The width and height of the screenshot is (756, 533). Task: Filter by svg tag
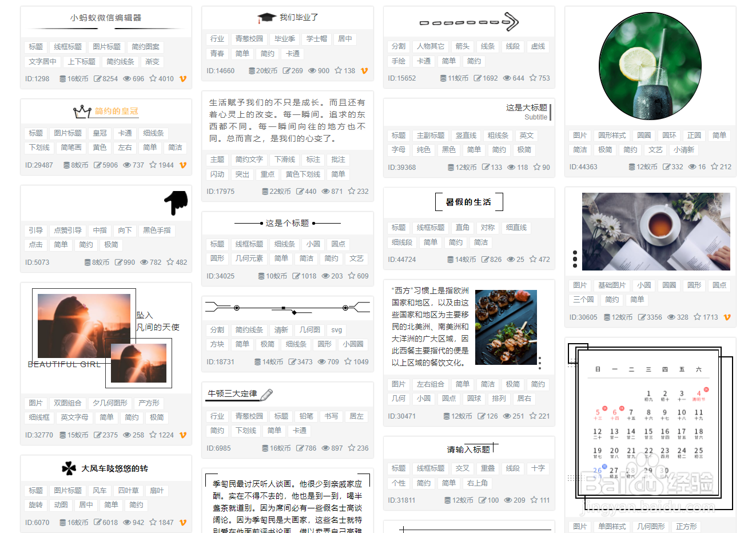point(337,330)
